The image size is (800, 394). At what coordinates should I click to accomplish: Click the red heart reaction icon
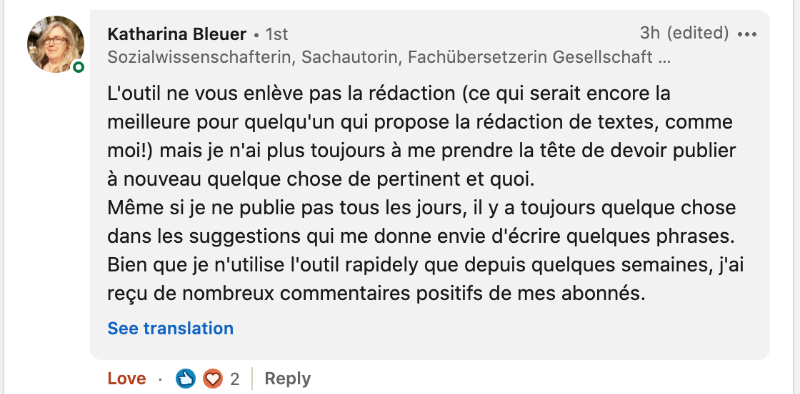coord(212,378)
